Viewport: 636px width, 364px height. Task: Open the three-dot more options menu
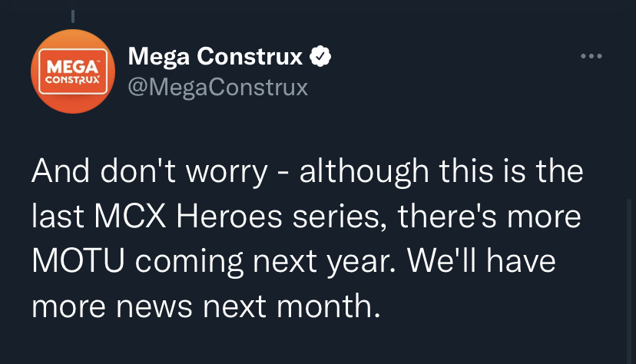(591, 56)
